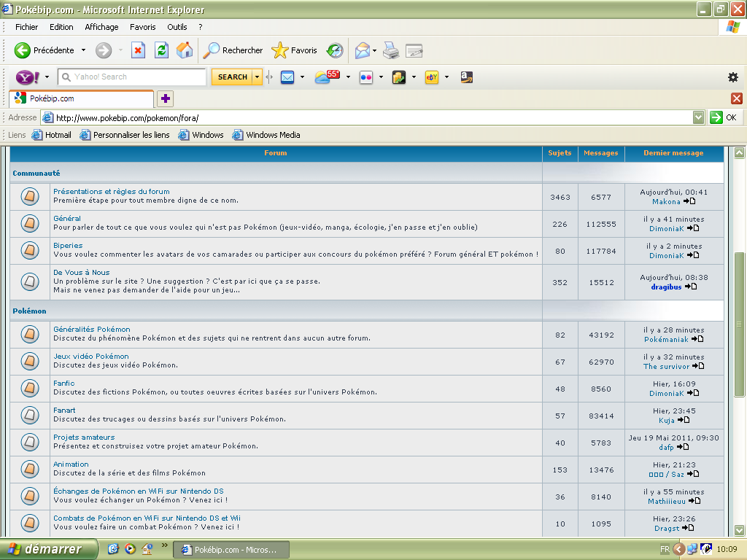747x560 pixels.
Task: Open the Windows Media links shortcut
Action: [266, 135]
